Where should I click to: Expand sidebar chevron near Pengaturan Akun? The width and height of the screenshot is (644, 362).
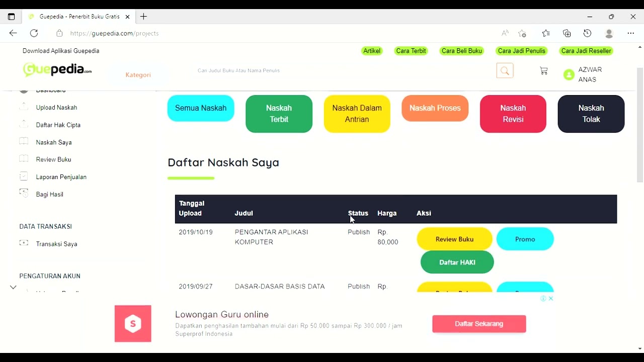point(13,287)
